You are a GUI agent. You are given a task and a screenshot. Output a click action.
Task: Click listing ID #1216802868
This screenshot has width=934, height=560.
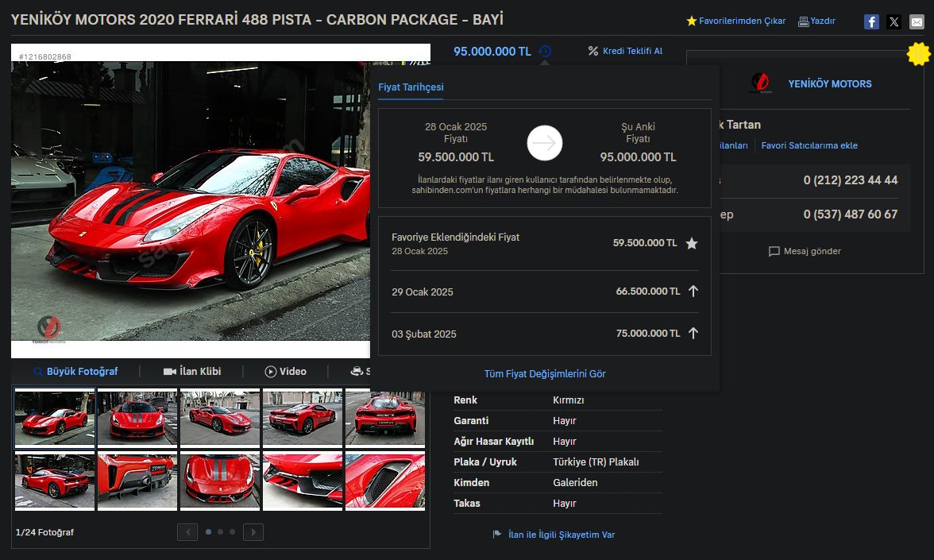pyautogui.click(x=44, y=57)
